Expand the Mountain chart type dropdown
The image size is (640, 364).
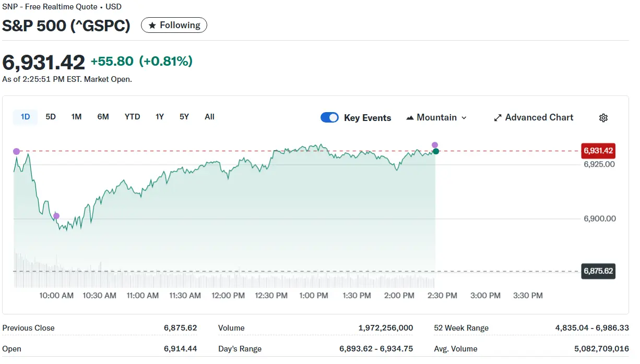(x=436, y=118)
